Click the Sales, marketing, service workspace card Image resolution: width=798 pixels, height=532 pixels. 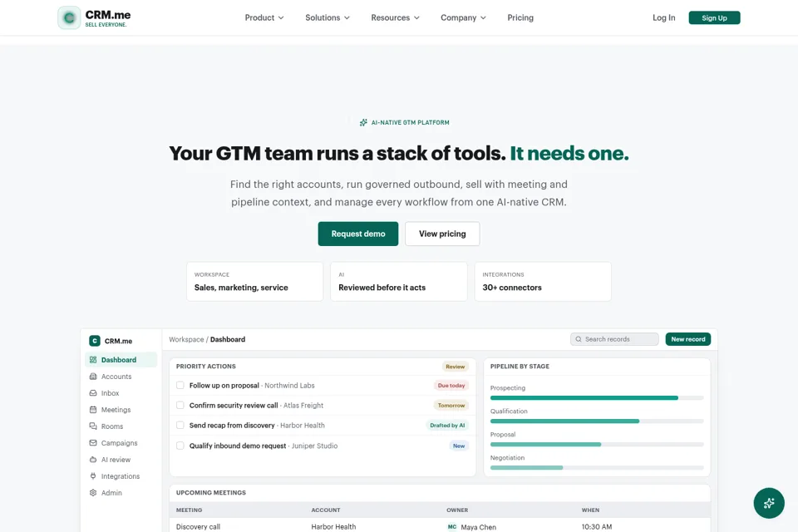tap(254, 282)
